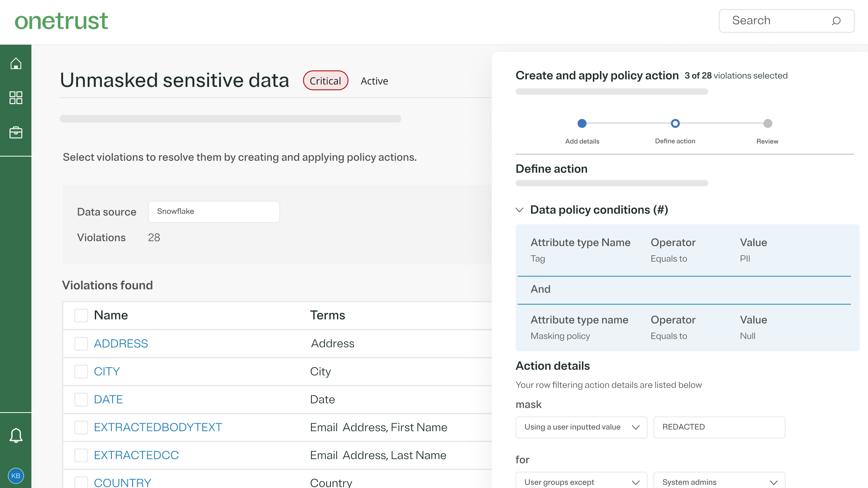This screenshot has width=868, height=488.
Task: Open the CITY violation link
Action: tap(106, 371)
